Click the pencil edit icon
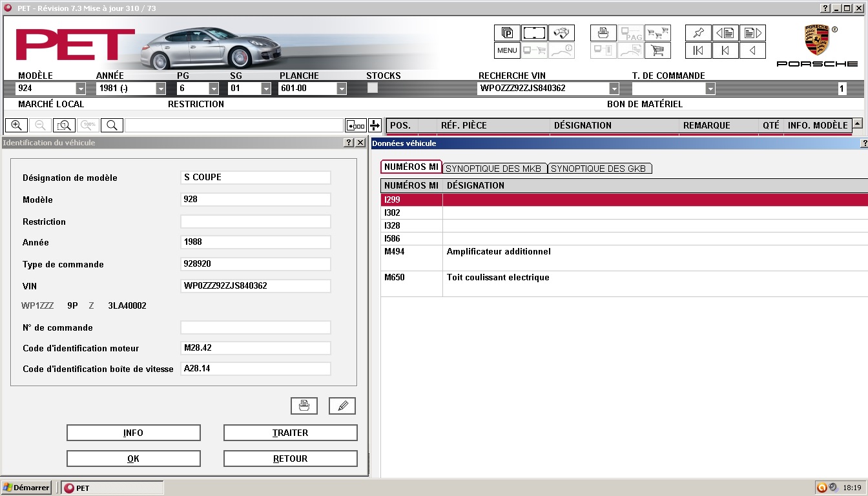Viewport: 868px width, 496px height. tap(342, 406)
